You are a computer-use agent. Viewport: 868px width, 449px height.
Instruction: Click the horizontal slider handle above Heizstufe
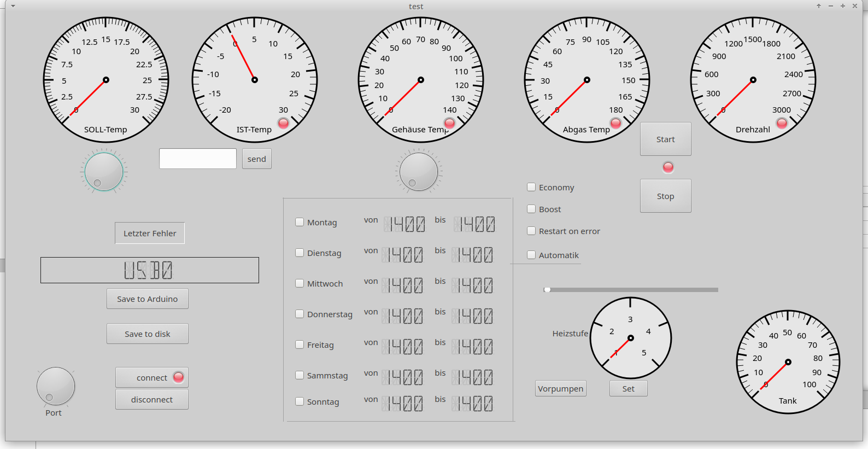point(547,290)
